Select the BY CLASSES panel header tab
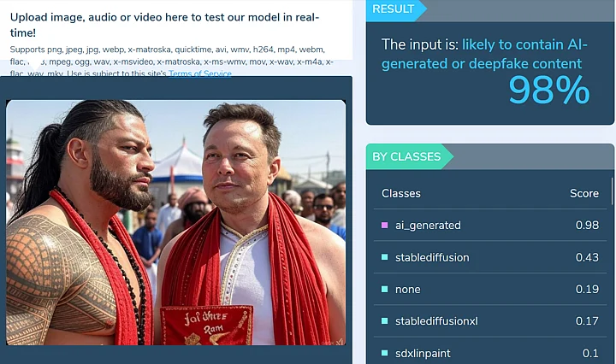Viewport: 616px width, 364px height. point(409,156)
